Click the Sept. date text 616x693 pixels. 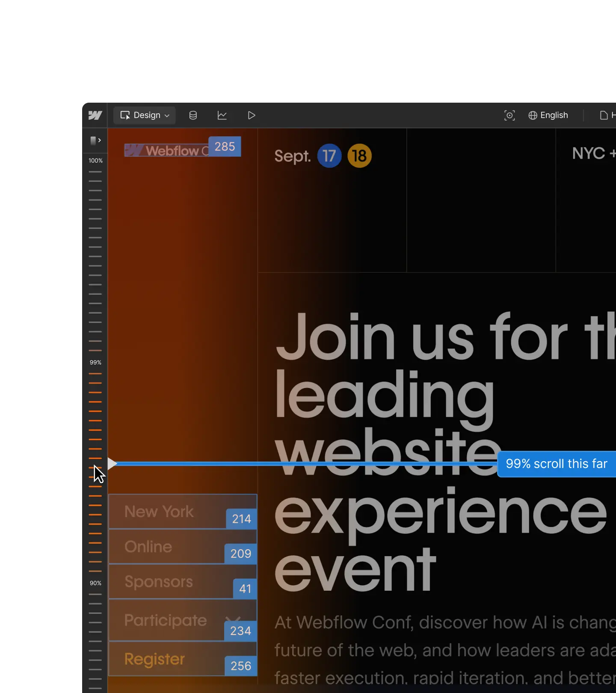click(x=293, y=156)
